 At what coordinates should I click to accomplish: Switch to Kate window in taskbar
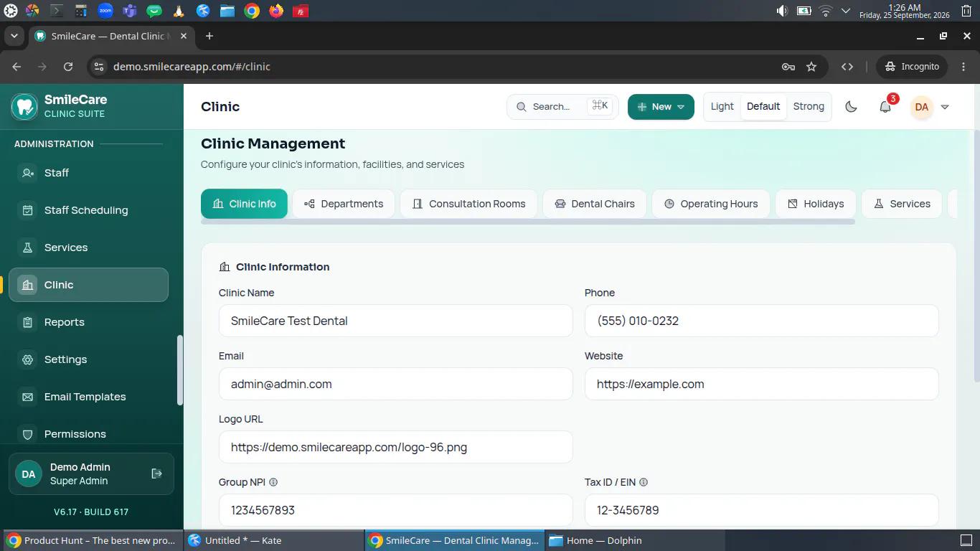pos(273,540)
